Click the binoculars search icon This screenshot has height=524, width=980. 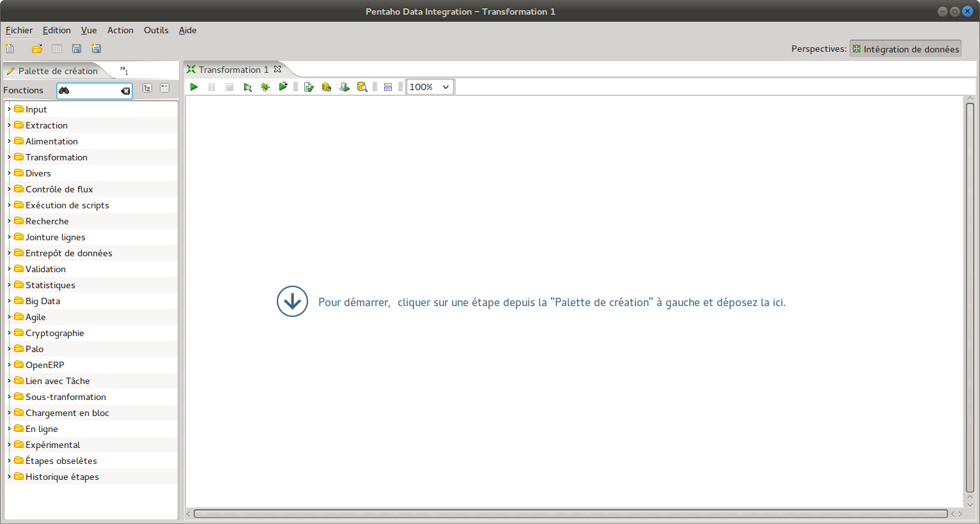pyautogui.click(x=64, y=91)
